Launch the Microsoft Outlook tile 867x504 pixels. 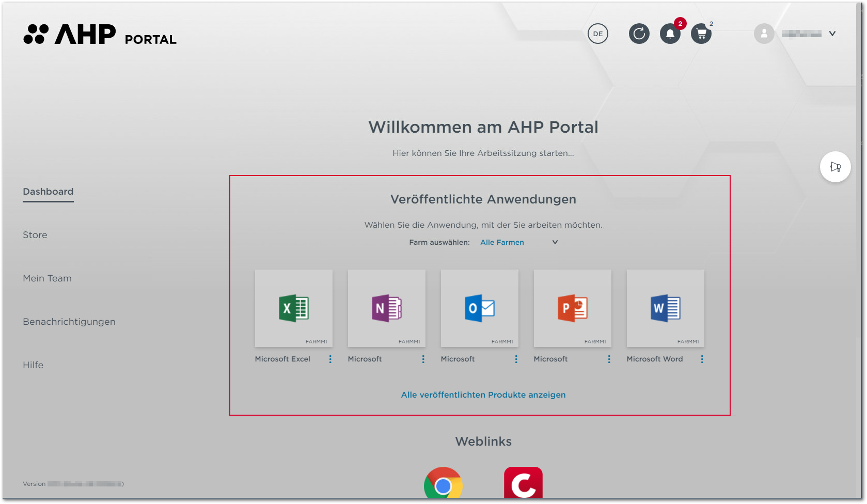pyautogui.click(x=480, y=308)
